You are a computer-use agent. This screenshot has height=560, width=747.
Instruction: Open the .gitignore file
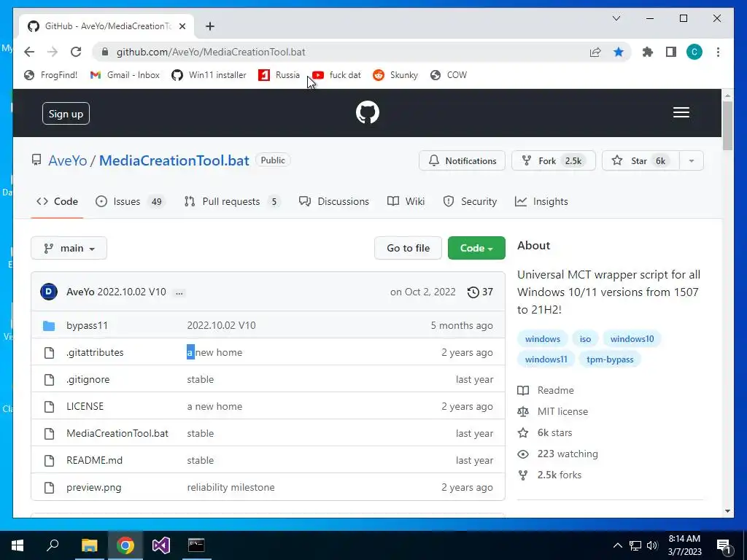tap(88, 379)
